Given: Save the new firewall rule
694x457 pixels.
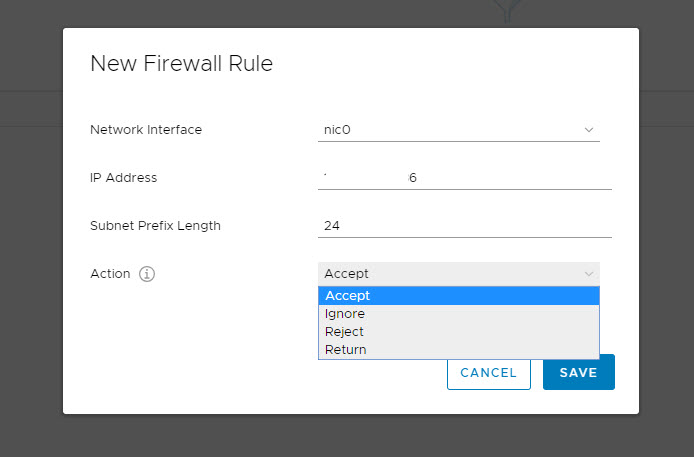Looking at the screenshot, I should click(x=578, y=373).
